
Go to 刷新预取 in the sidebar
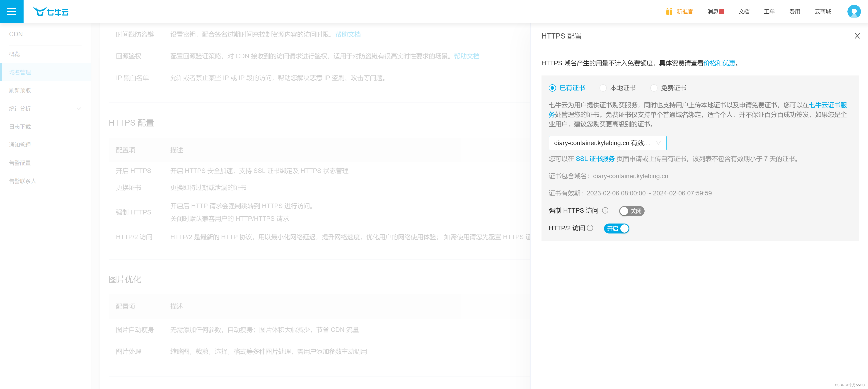click(x=20, y=90)
